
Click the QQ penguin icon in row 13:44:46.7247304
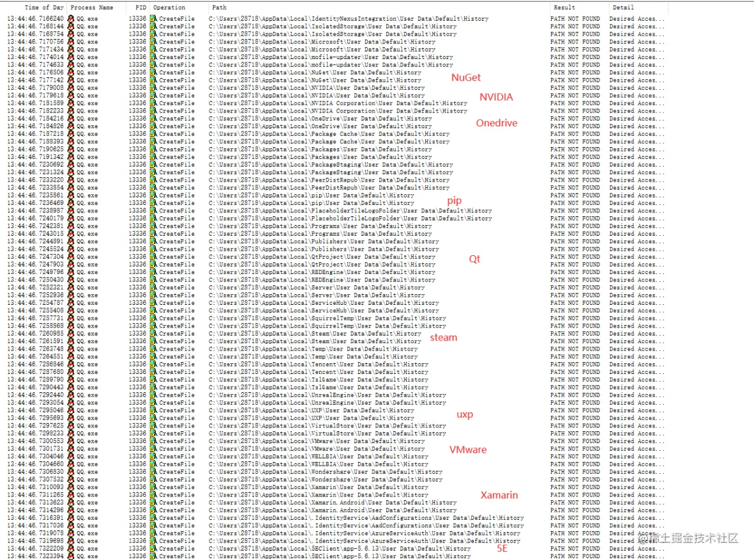[x=71, y=257]
